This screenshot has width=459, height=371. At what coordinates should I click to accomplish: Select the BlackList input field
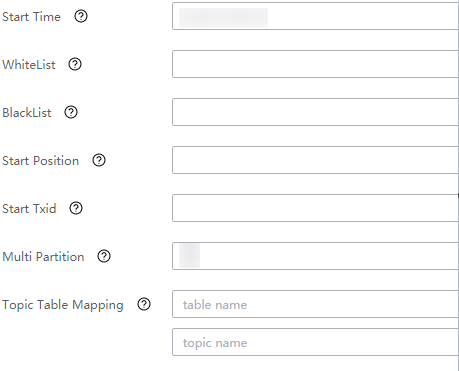coord(315,112)
